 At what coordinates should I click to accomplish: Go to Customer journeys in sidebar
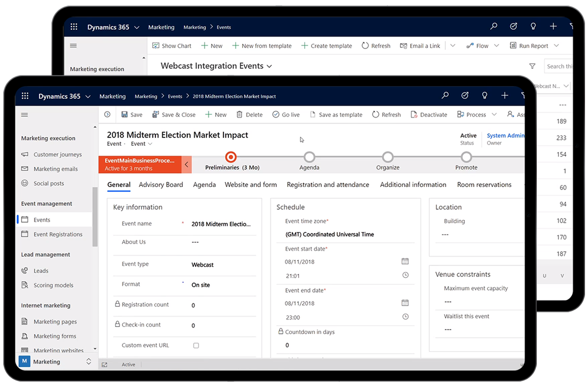coord(57,154)
